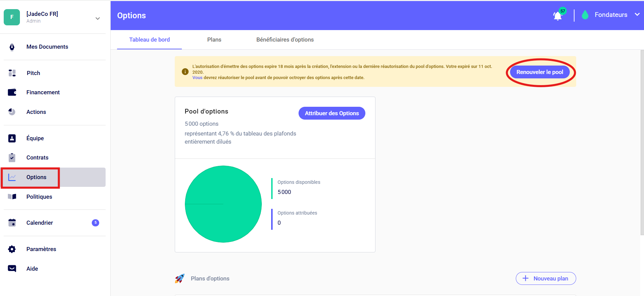This screenshot has height=296, width=644.
Task: Open Calendrier from the sidebar
Action: pyautogui.click(x=40, y=223)
